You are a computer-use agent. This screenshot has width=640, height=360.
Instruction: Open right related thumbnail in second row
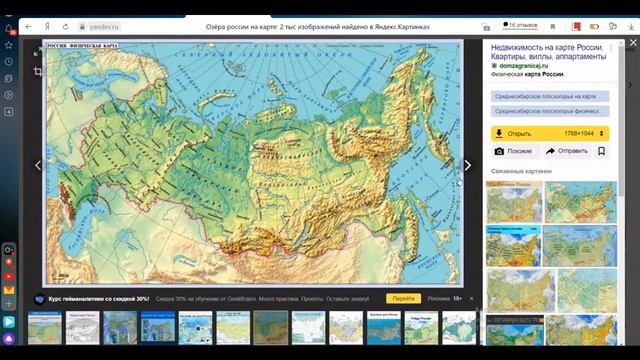[580, 246]
